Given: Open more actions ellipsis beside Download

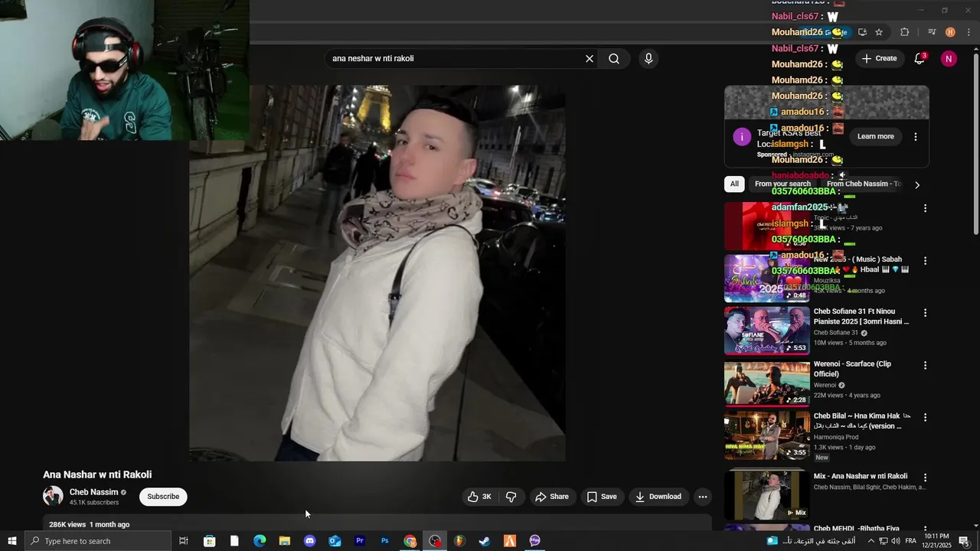Looking at the screenshot, I should (x=703, y=497).
